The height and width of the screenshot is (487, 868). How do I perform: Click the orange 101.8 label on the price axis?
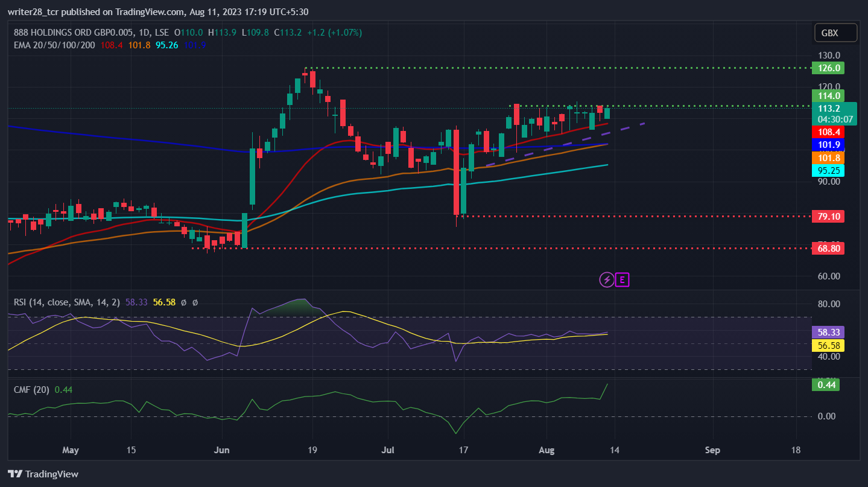pyautogui.click(x=828, y=158)
